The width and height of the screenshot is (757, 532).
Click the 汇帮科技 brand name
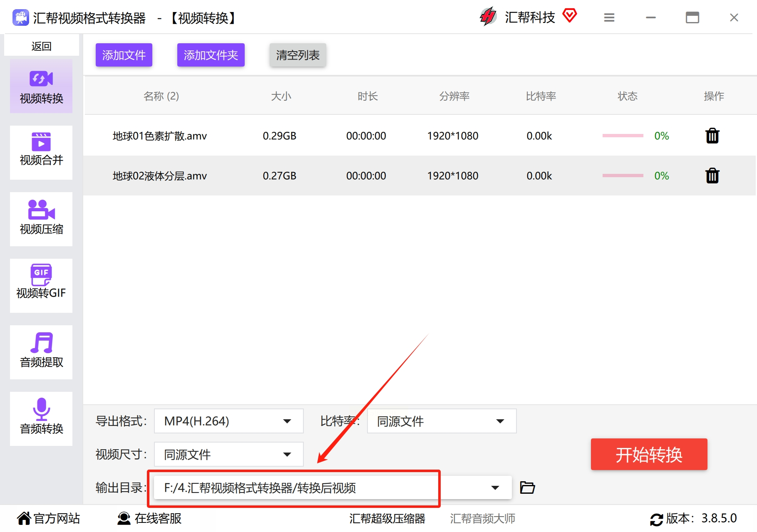[530, 17]
